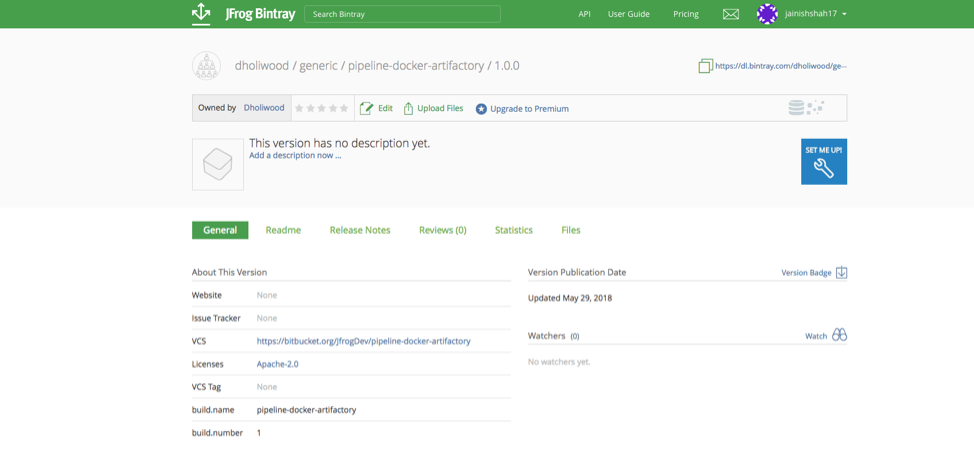Image resolution: width=974 pixels, height=458 pixels.
Task: Click the copy download URL icon
Action: point(705,66)
